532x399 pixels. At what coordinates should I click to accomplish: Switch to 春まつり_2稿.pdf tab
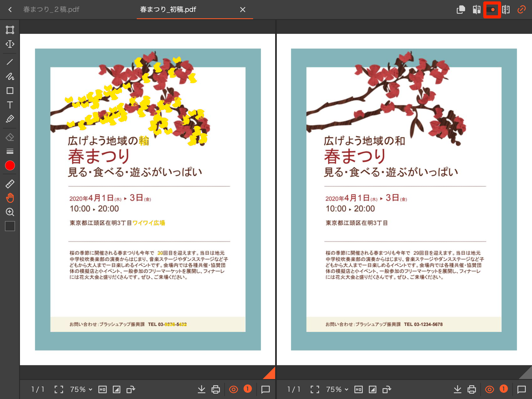click(51, 10)
